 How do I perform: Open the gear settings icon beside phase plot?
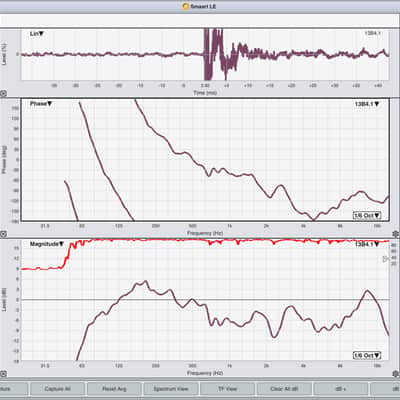[x=396, y=233]
